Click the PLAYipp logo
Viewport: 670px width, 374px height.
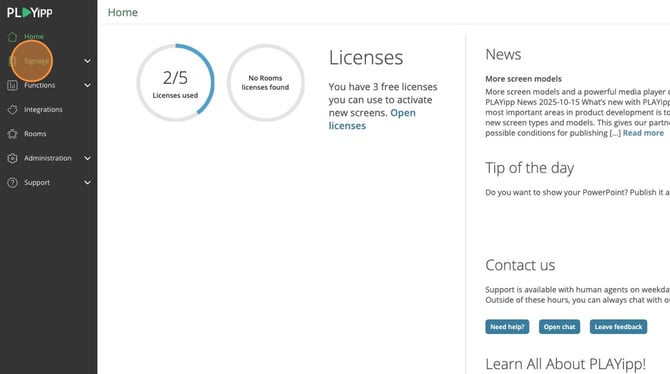29,12
